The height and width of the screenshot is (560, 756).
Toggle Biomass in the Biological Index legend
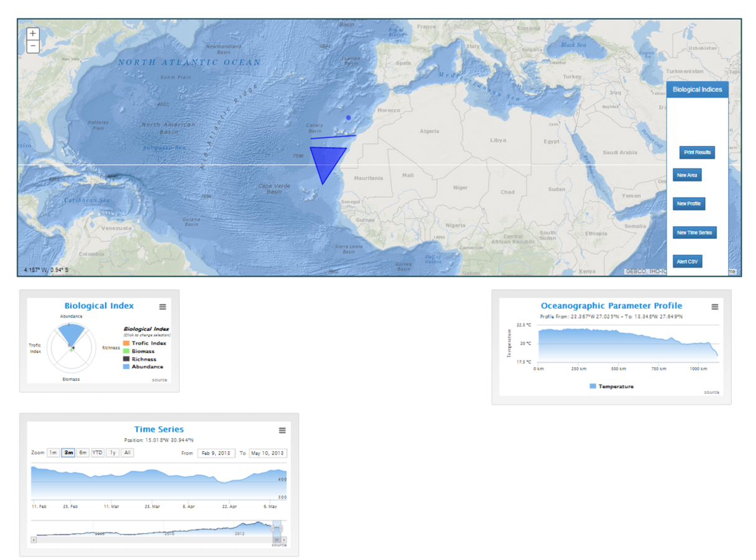click(139, 352)
